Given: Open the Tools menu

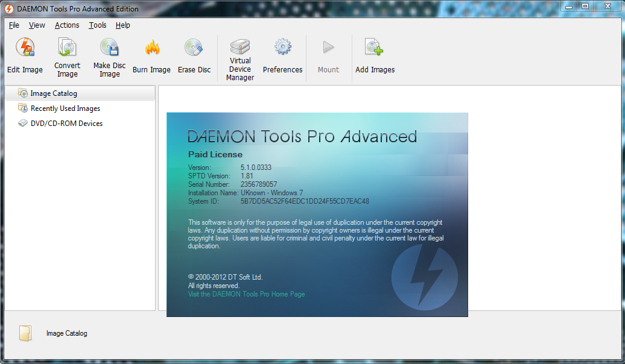Looking at the screenshot, I should [x=97, y=25].
